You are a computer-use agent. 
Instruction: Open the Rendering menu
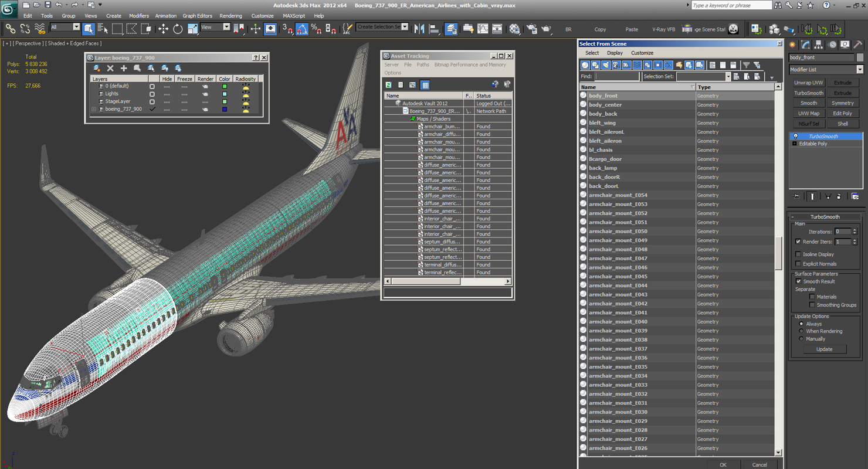coord(230,16)
